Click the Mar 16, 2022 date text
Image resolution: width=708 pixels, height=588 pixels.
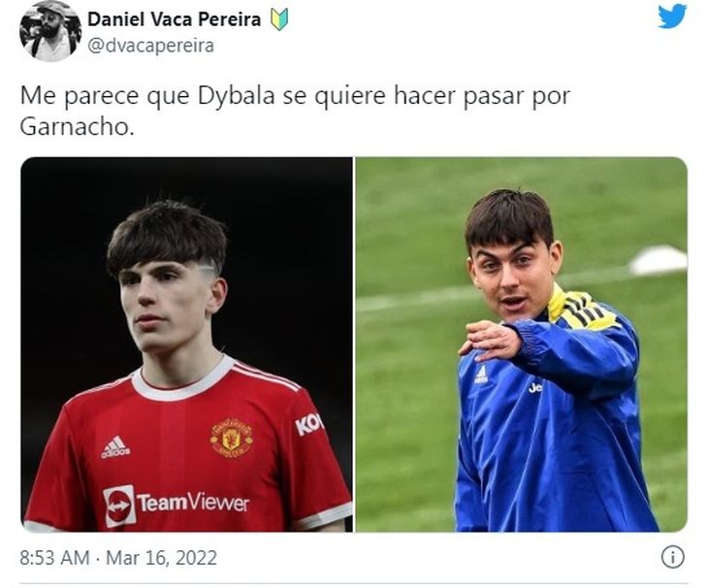pos(161,558)
